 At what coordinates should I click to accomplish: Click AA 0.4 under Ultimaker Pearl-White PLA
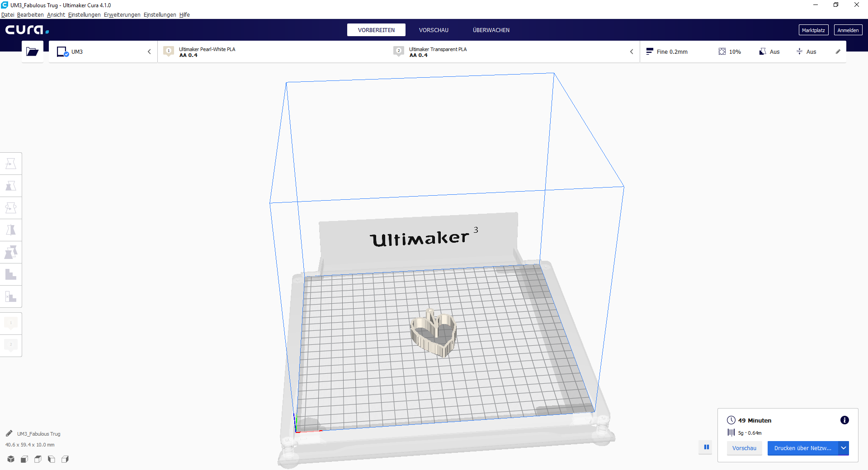pos(189,55)
